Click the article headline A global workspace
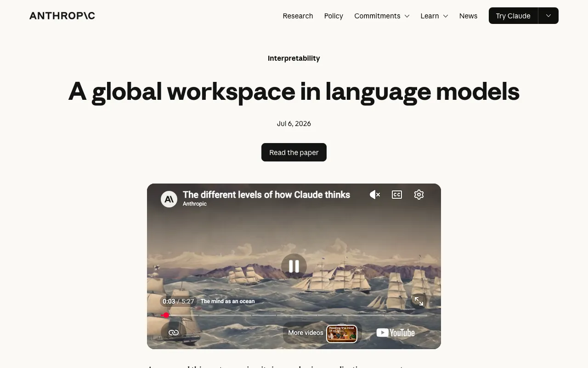This screenshot has height=368, width=588. (294, 91)
